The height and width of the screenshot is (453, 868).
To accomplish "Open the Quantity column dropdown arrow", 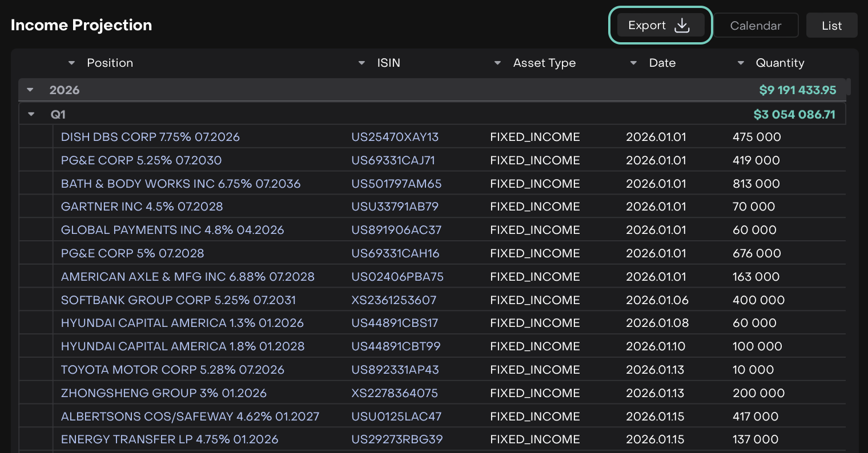I will coord(741,63).
